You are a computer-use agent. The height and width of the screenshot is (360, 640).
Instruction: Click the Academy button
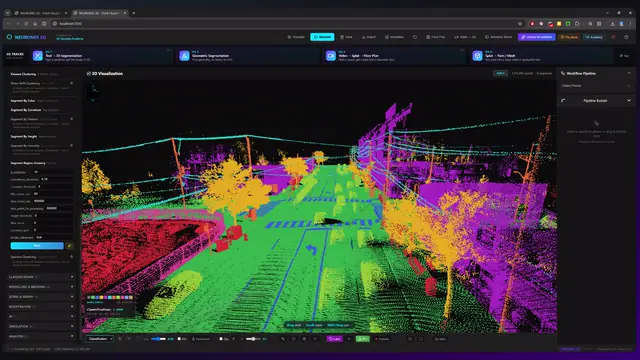point(594,37)
